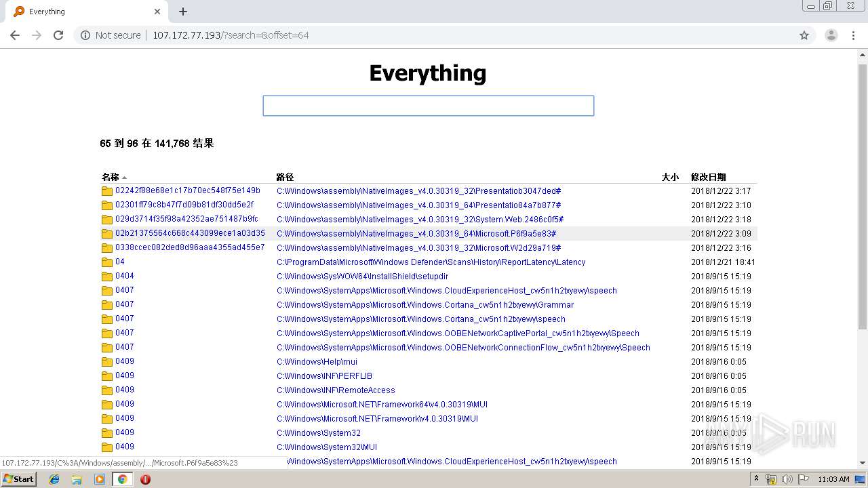Open folder link 04
The image size is (868, 488).
(120, 262)
